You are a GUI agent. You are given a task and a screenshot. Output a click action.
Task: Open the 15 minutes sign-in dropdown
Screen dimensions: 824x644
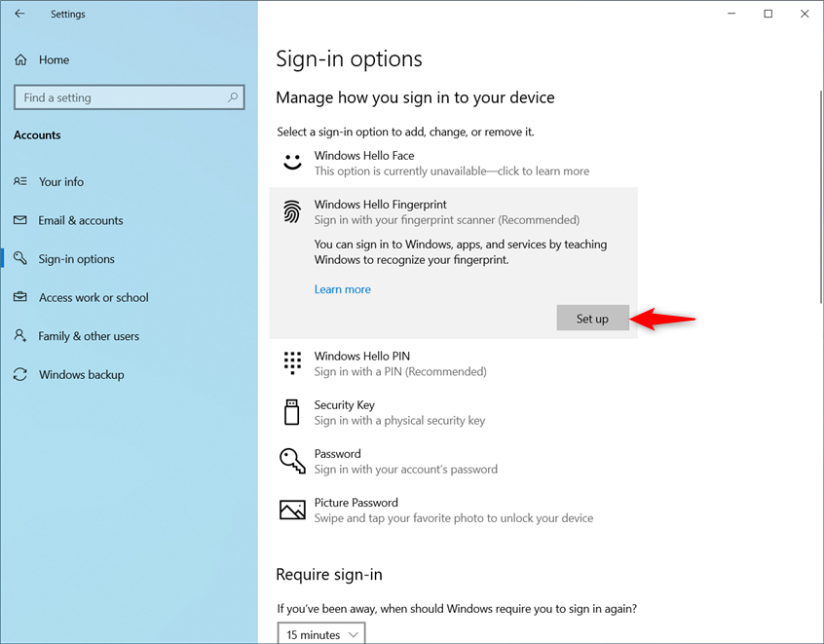coord(321,633)
